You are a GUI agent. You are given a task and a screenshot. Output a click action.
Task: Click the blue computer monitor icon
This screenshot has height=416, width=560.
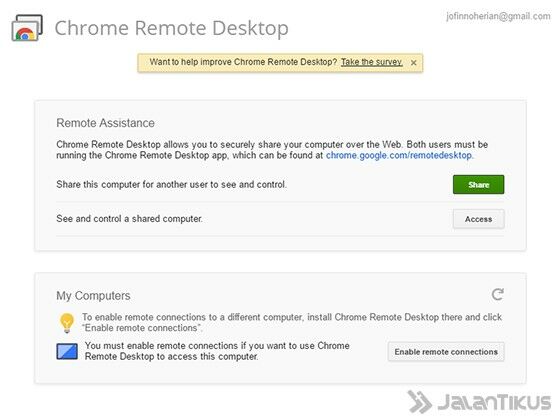(67, 351)
